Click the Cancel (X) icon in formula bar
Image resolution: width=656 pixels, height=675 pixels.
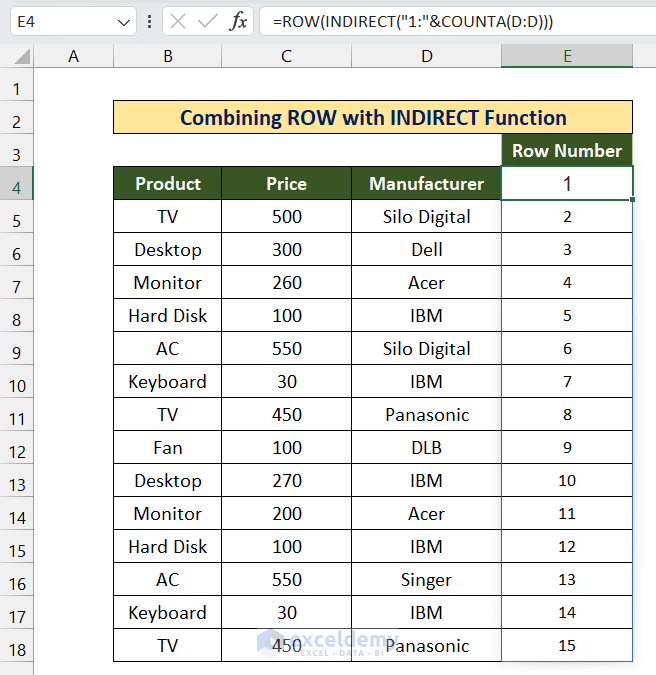178,21
